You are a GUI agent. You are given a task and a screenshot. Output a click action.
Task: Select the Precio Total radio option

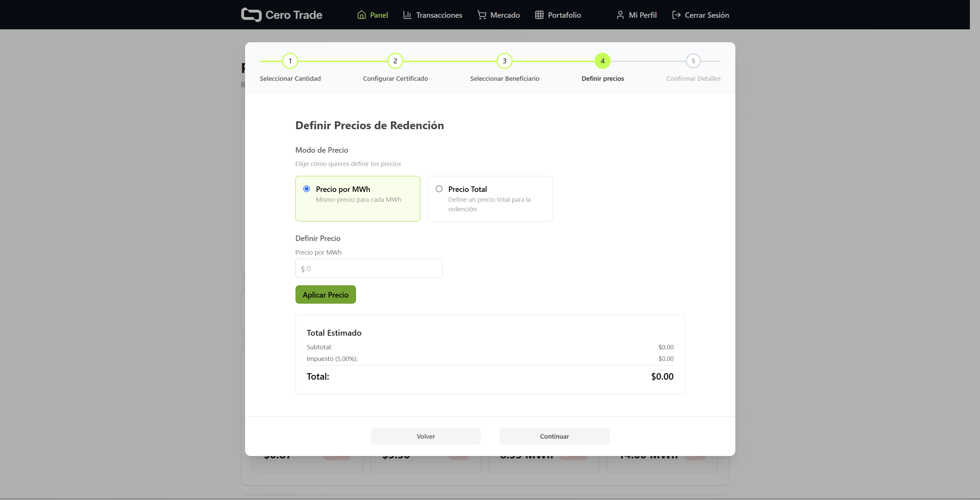(x=439, y=189)
